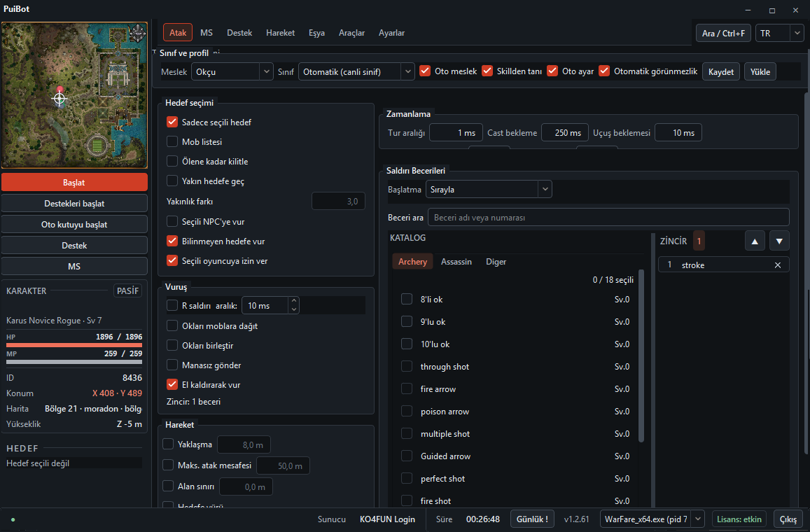The height and width of the screenshot is (532, 810).
Task: Click the Günlük ! button
Action: [532, 519]
